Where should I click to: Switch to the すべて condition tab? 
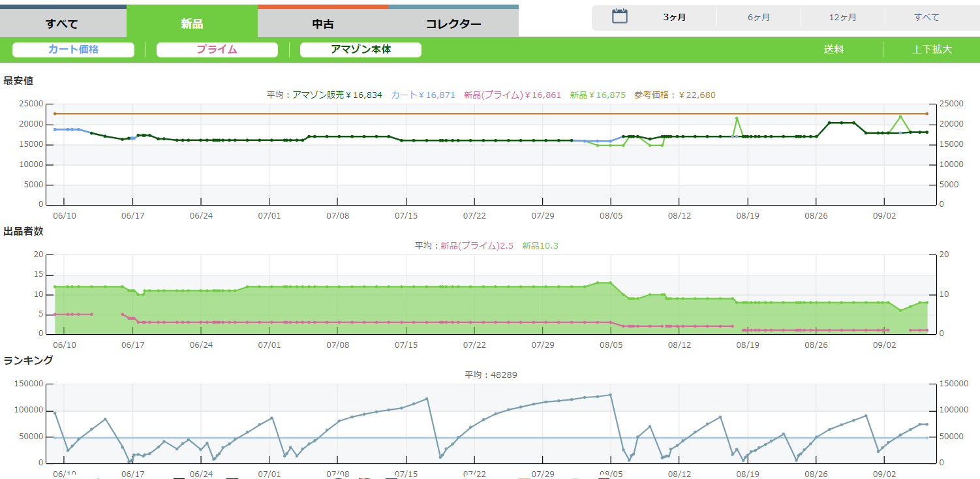coord(62,24)
